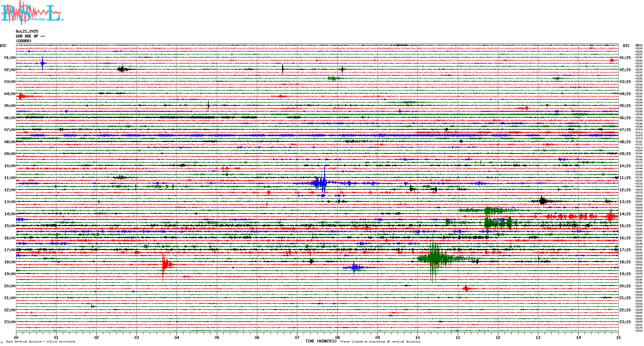
Task: Click minute marker 15 on bottom axis
Action: pyautogui.click(x=618, y=337)
